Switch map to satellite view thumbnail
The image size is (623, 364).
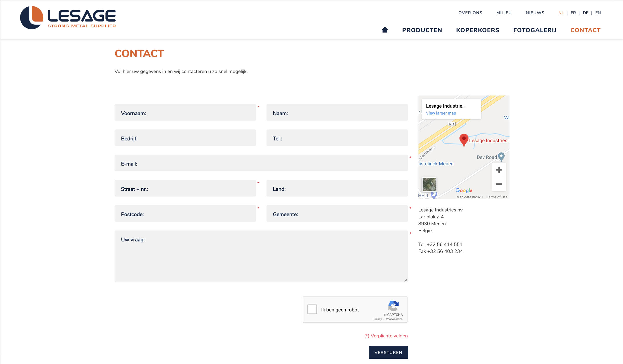tap(429, 184)
